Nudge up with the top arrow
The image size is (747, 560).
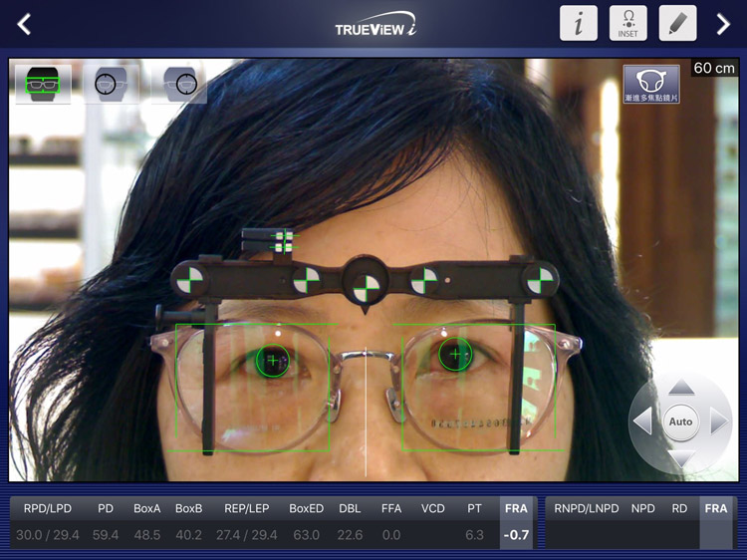(x=681, y=388)
